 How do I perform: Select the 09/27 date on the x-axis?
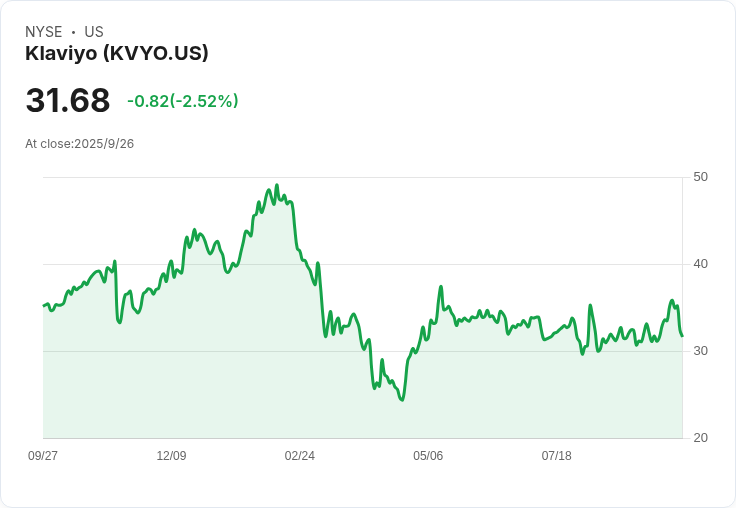(x=43, y=456)
